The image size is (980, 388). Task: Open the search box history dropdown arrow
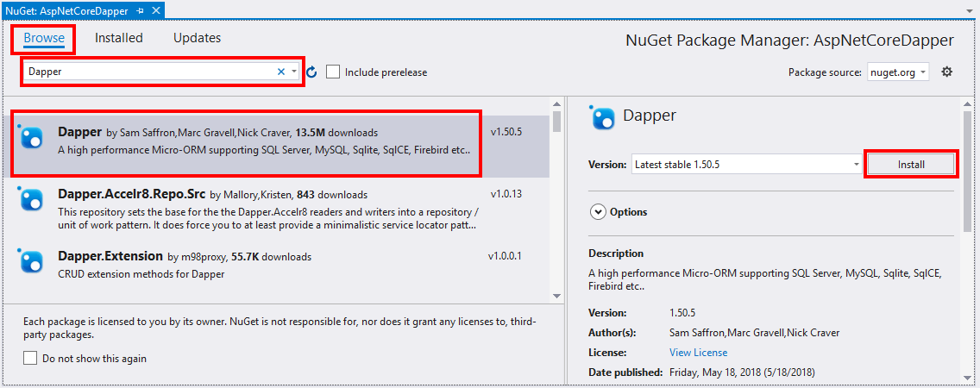click(x=294, y=72)
